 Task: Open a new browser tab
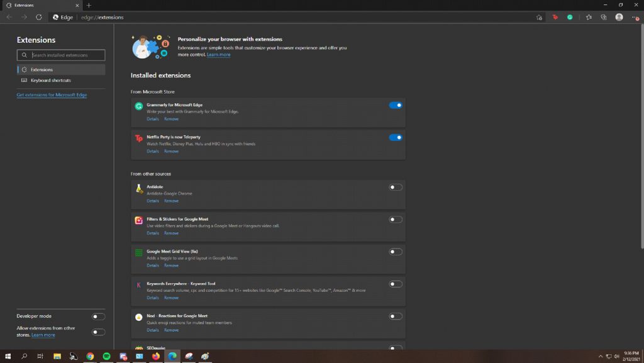point(89,5)
